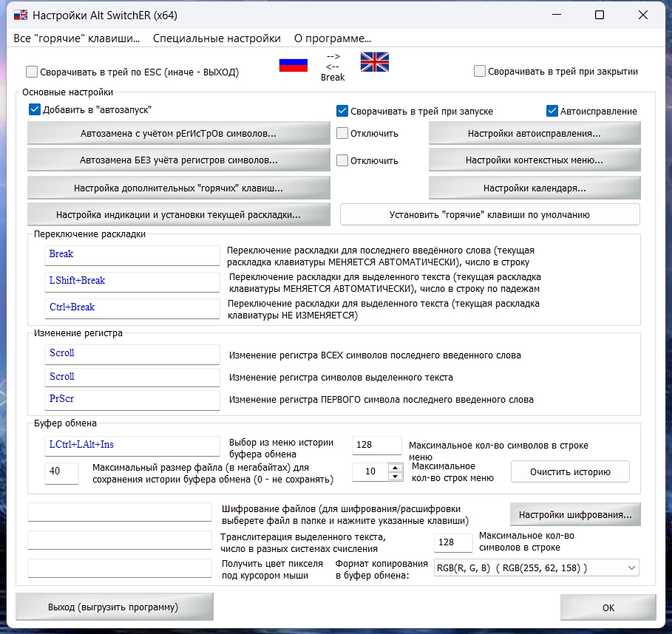
Task: Toggle 'Сворачивать в трей по ESC' checkbox
Action: (32, 72)
